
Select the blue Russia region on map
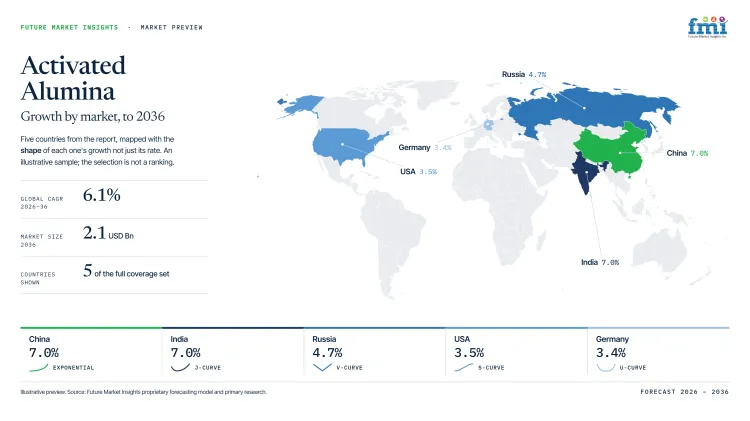click(x=588, y=109)
